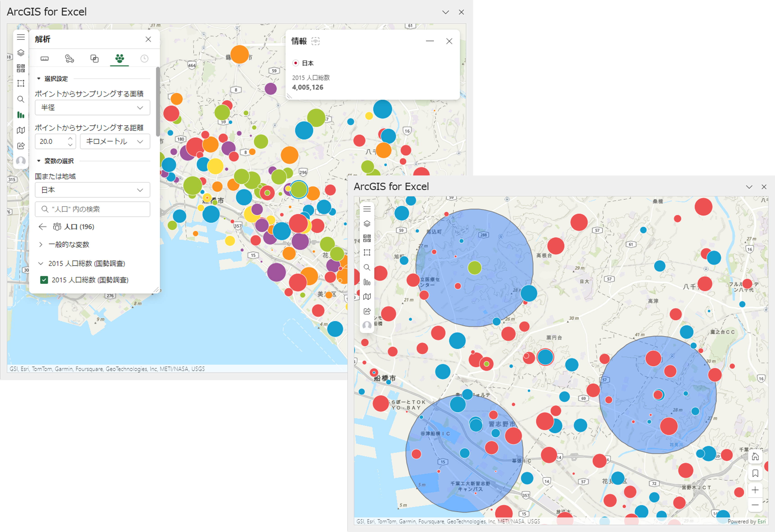Image resolution: width=775 pixels, height=532 pixels.
Task: Click the Home extent button on right map
Action: [755, 457]
